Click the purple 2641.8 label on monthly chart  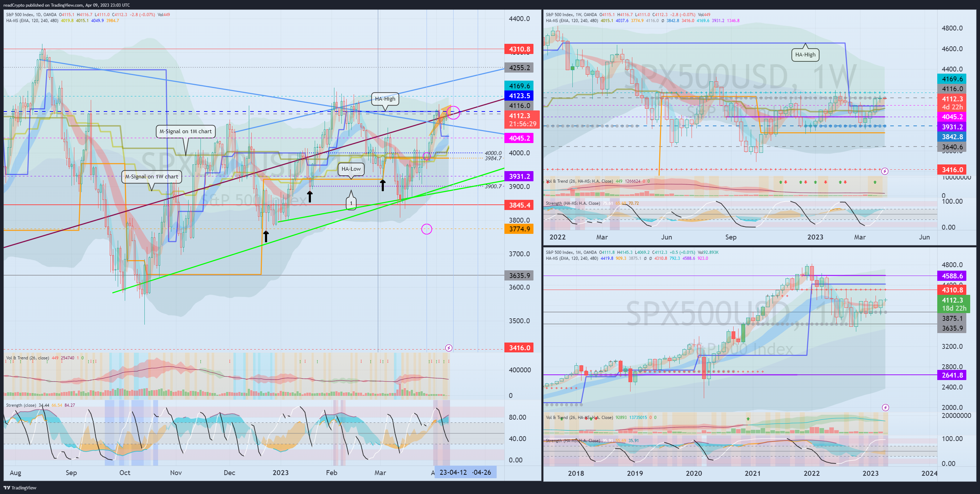click(x=952, y=375)
